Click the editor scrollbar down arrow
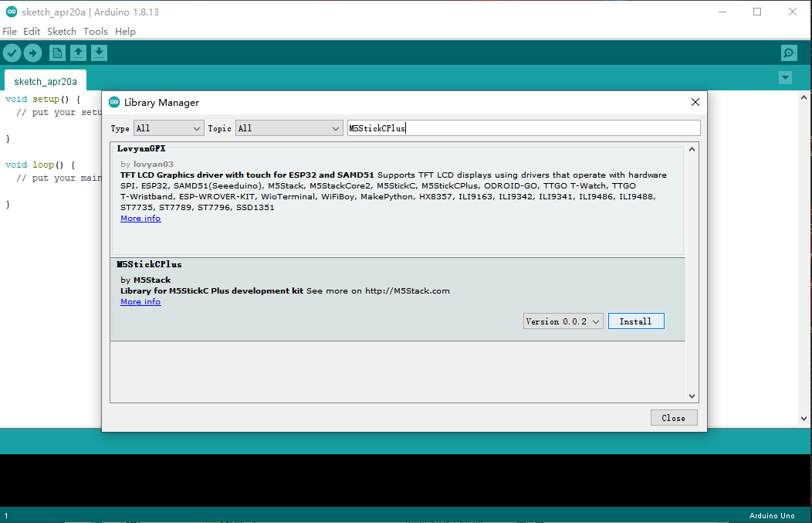Image resolution: width=812 pixels, height=523 pixels. (x=804, y=418)
